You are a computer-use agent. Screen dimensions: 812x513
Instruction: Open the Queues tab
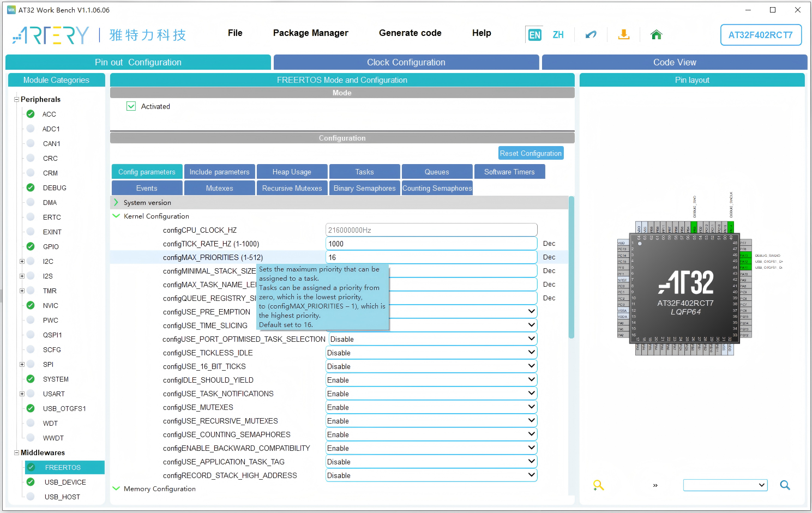437,172
